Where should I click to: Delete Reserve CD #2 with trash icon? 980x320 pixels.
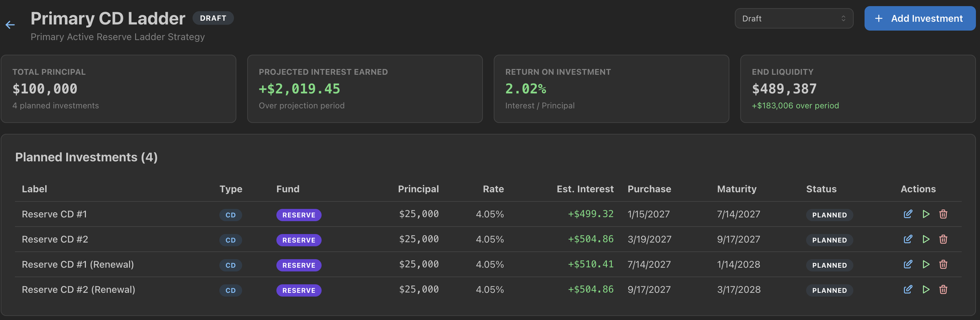point(943,239)
